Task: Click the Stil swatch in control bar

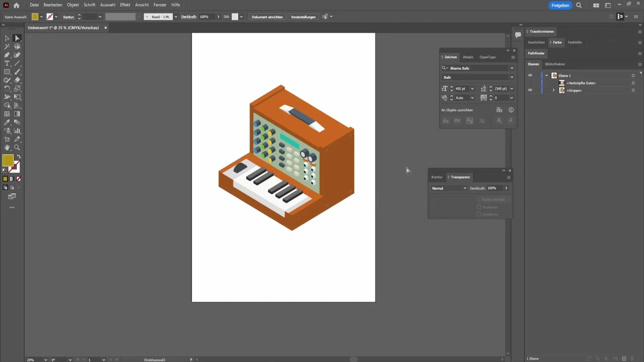Action: 235,17
